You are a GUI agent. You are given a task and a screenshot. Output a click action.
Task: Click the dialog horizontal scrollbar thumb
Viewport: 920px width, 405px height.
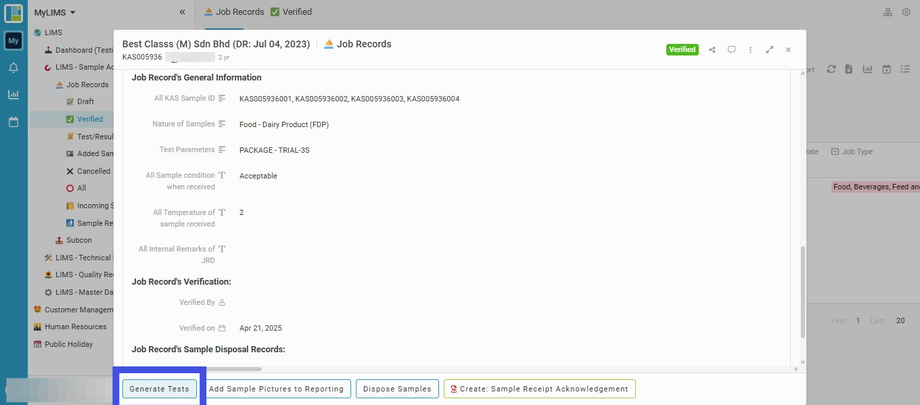[x=192, y=369]
